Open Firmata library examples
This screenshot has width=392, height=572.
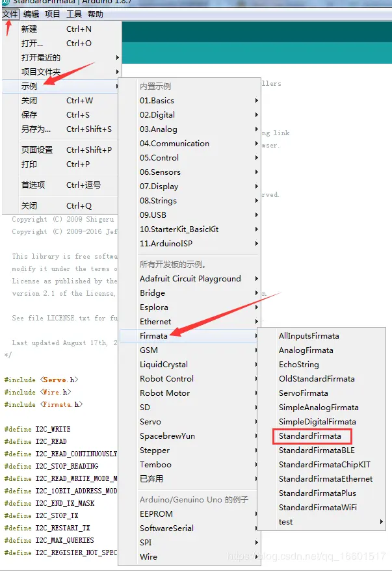coord(189,335)
